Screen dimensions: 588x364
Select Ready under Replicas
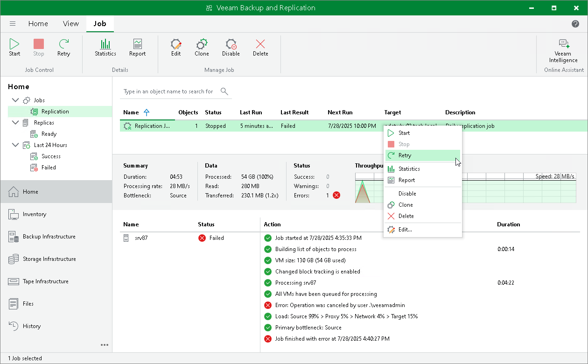click(49, 134)
